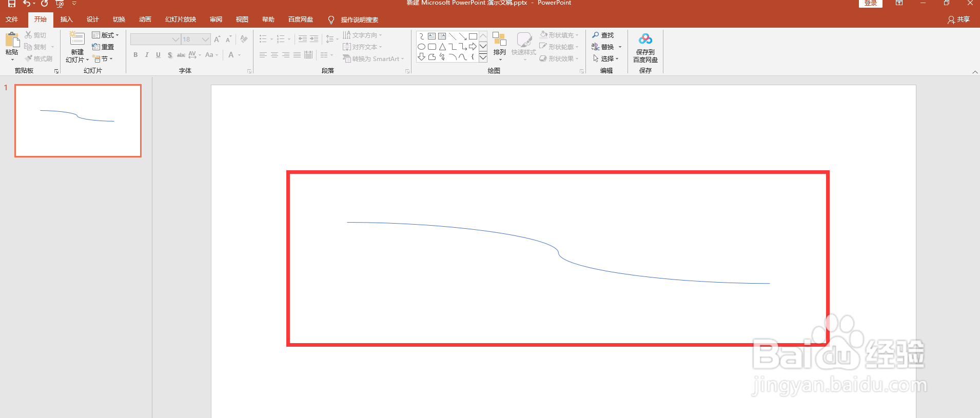Toggle align text right
The width and height of the screenshot is (980, 418).
click(x=286, y=55)
